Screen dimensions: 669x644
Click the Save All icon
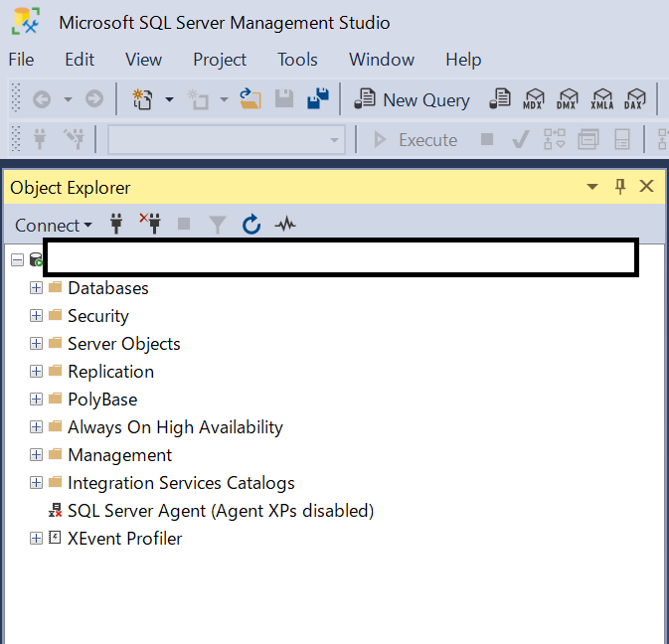[318, 98]
